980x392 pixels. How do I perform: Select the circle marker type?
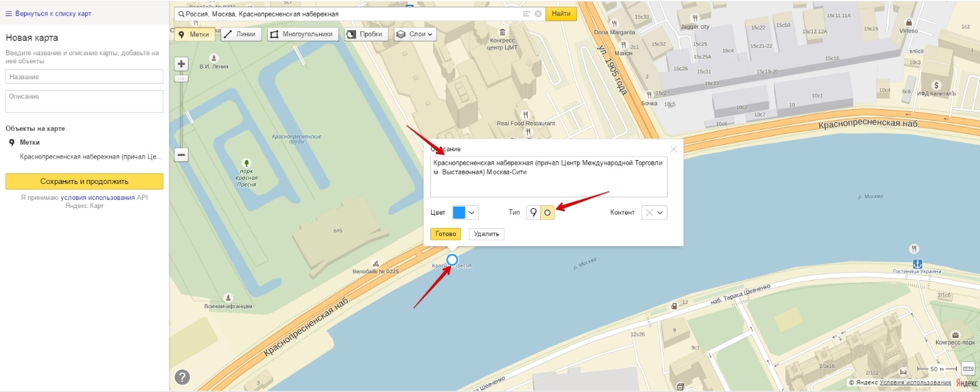547,213
